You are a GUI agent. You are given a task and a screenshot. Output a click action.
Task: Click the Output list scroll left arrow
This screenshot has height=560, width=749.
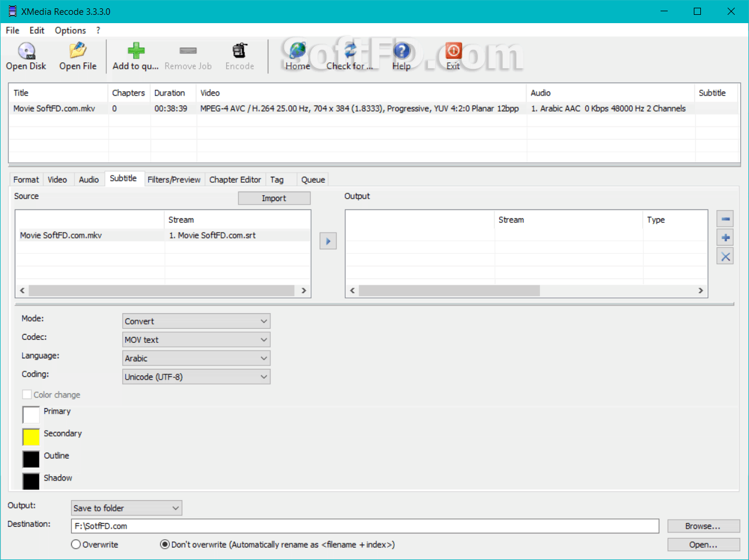tap(352, 291)
